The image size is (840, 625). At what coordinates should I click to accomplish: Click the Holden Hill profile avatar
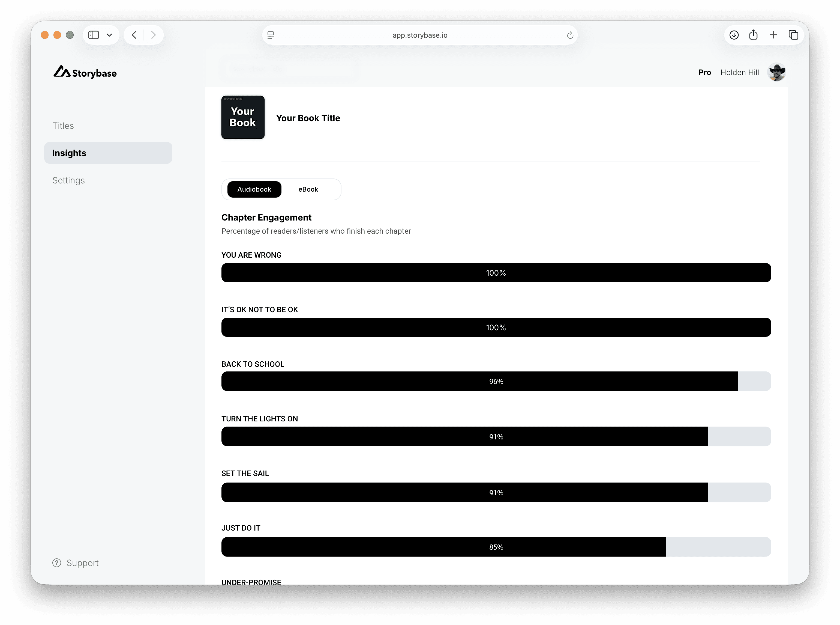click(x=776, y=72)
